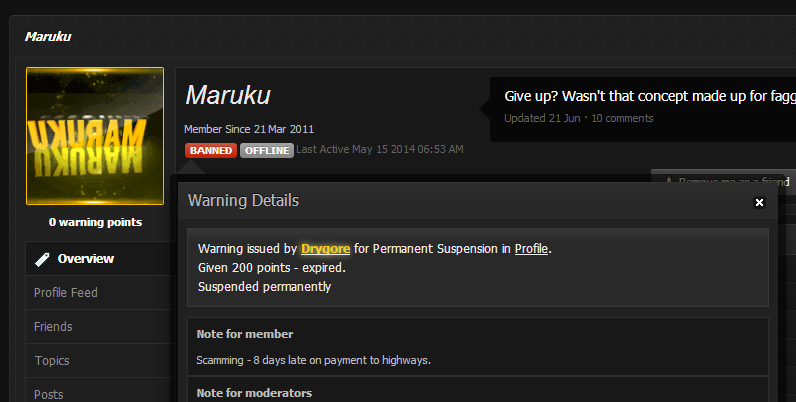The width and height of the screenshot is (796, 402).
Task: Open the 0 warning points link
Action: pos(95,222)
